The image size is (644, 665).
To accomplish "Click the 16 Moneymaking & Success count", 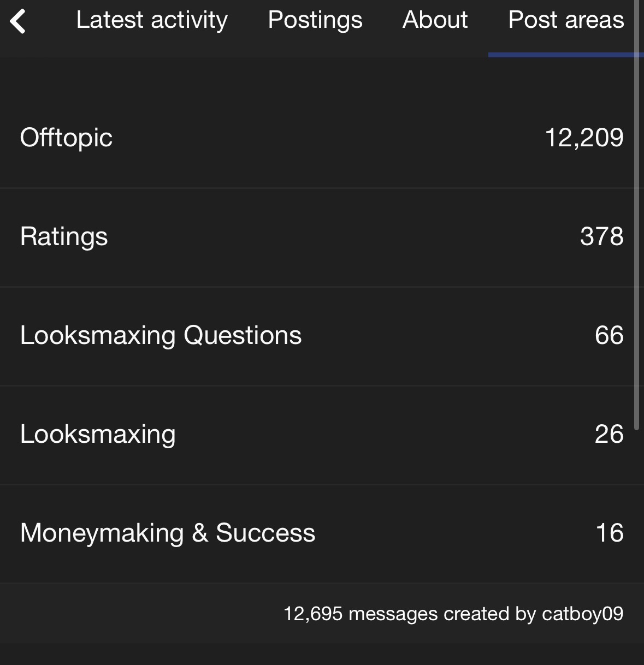I will [610, 533].
